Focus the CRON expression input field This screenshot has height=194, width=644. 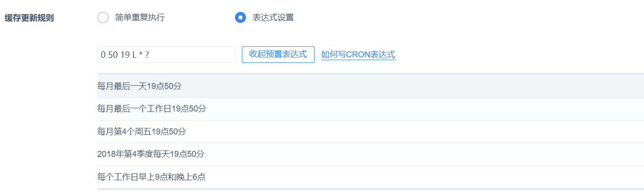click(166, 55)
